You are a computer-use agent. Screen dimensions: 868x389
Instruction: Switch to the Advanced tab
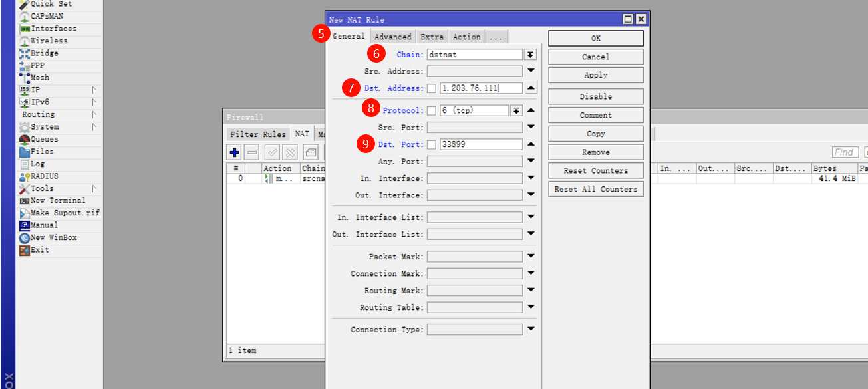pyautogui.click(x=392, y=37)
